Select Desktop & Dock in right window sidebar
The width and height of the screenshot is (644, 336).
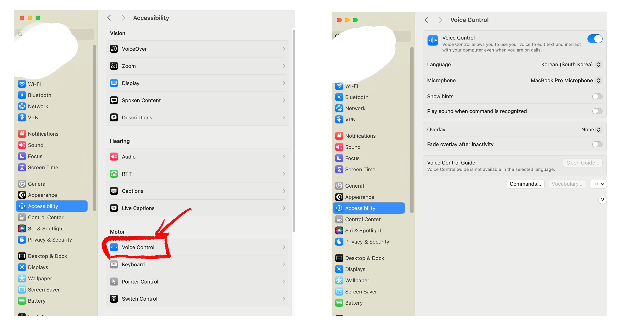coord(365,258)
